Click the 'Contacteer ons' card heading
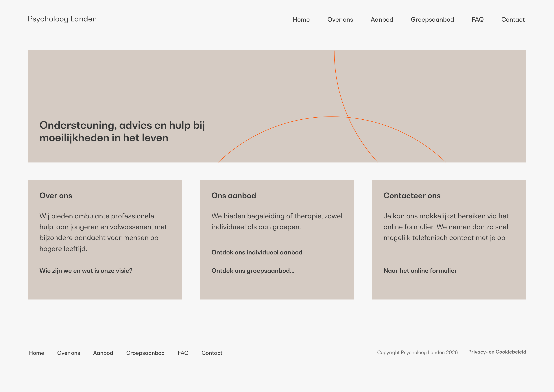The width and height of the screenshot is (554, 392). point(412,195)
